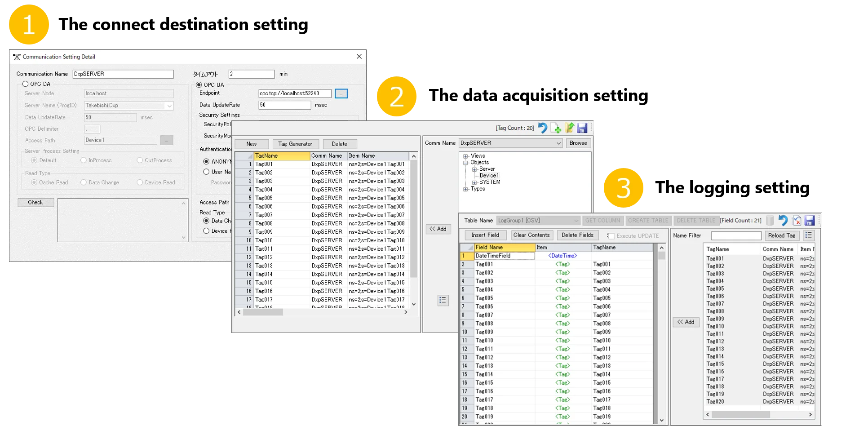Save tags using the floppy disk icon
Screen dimensions: 868x426
[x=583, y=128]
